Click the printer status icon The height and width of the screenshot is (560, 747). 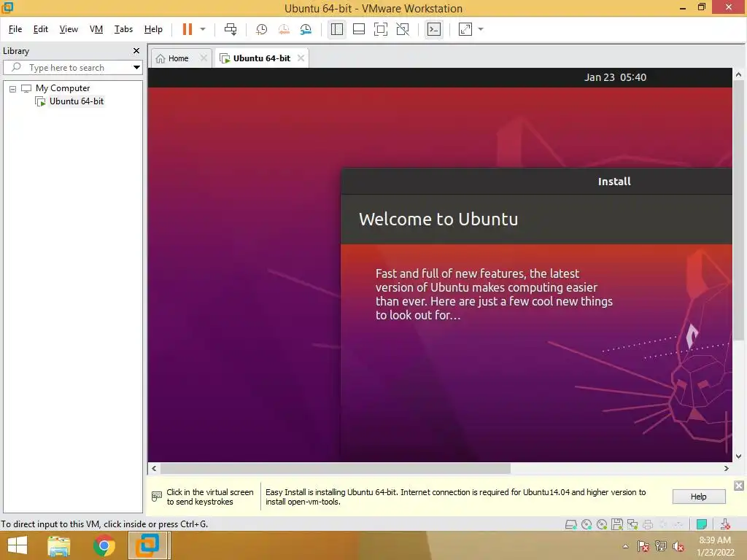pos(648,525)
